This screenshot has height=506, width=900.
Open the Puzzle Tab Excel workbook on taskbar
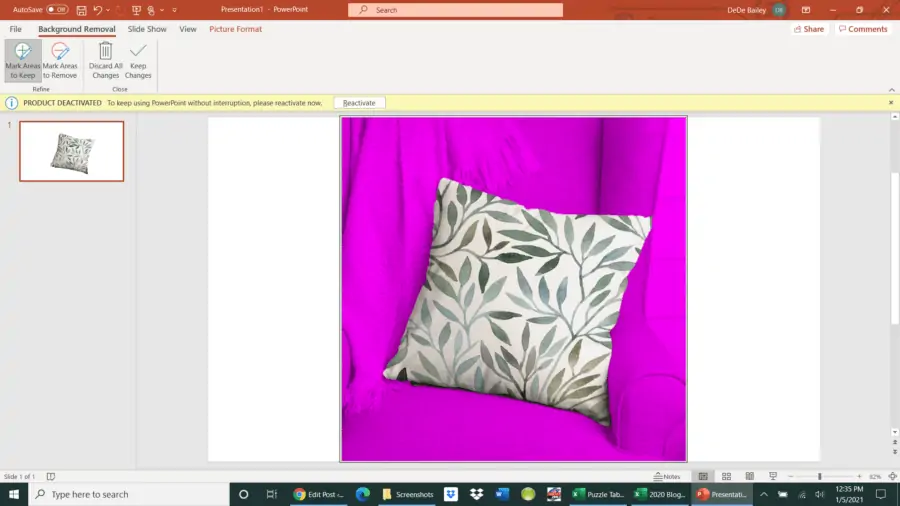click(x=598, y=494)
